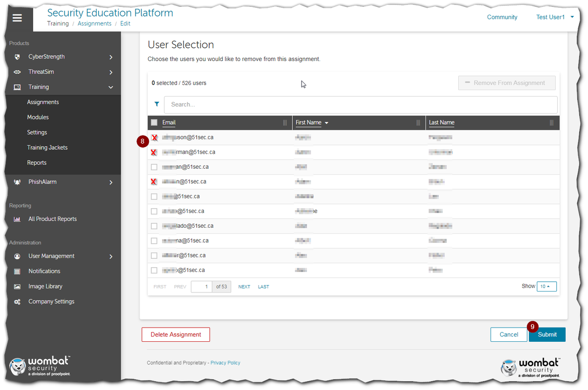Click the ThreatSim icon in sidebar
This screenshot has width=588, height=390.
[17, 72]
